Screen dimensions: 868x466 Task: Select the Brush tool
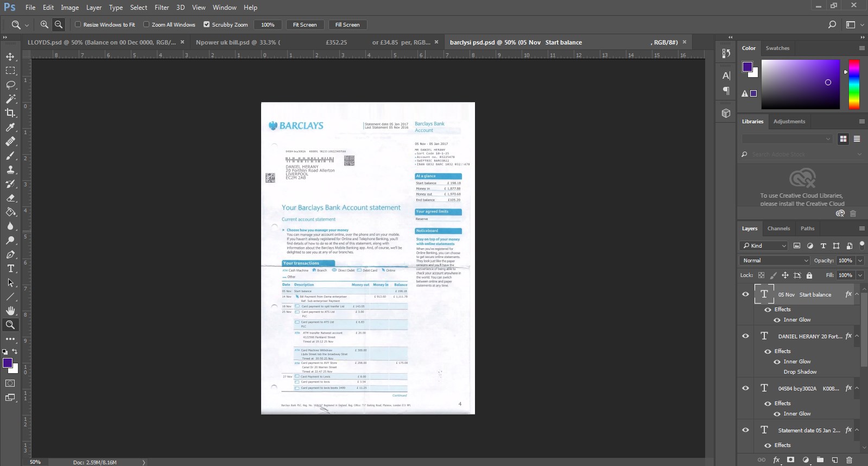pos(10,155)
